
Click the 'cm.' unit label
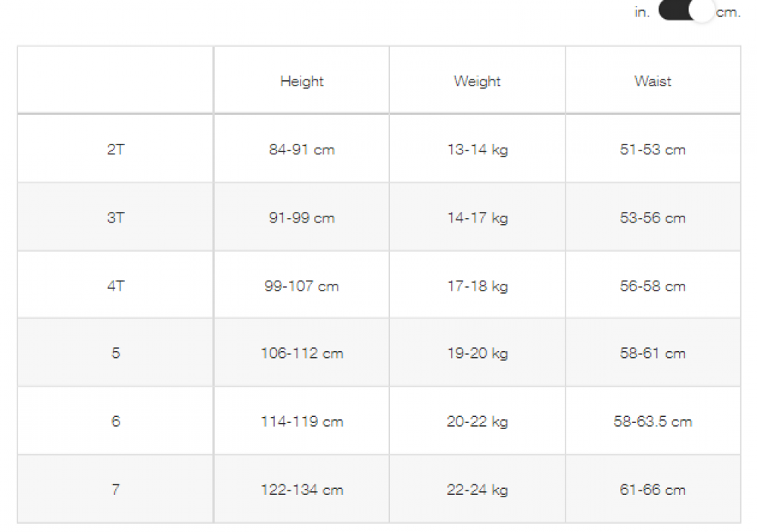coord(728,13)
